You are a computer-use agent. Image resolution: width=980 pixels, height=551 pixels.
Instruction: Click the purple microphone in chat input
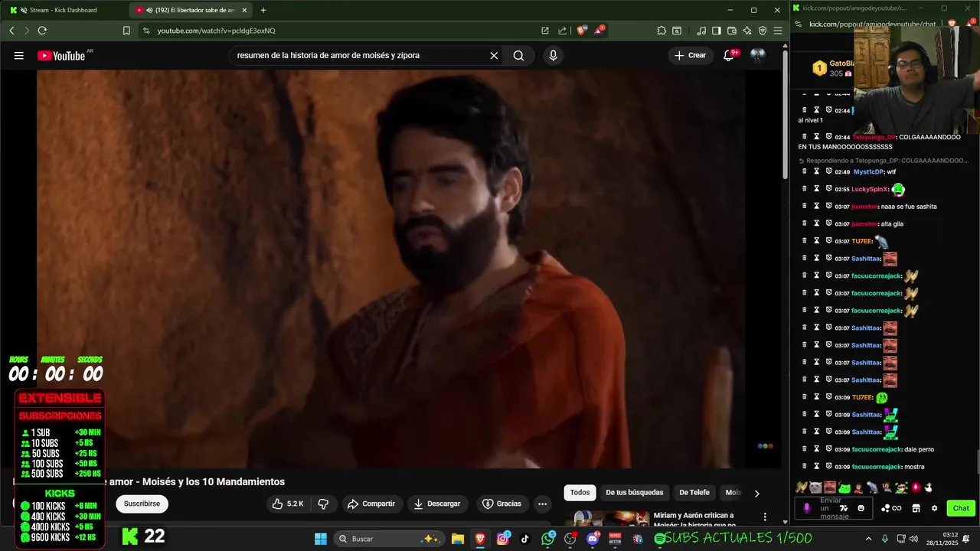[806, 508]
